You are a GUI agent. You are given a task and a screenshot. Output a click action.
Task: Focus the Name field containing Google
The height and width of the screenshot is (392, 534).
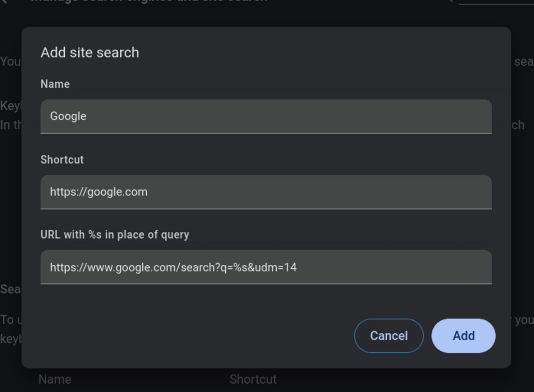coord(266,116)
